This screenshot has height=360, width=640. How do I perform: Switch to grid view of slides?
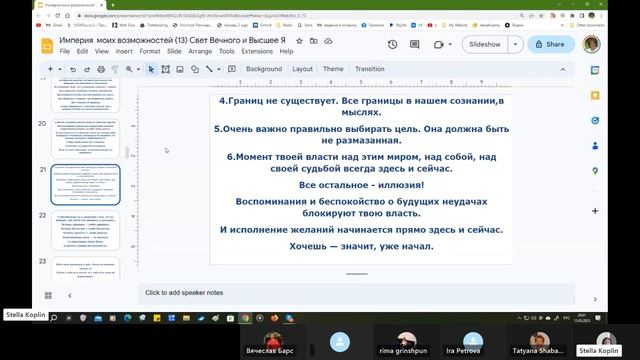[48, 295]
